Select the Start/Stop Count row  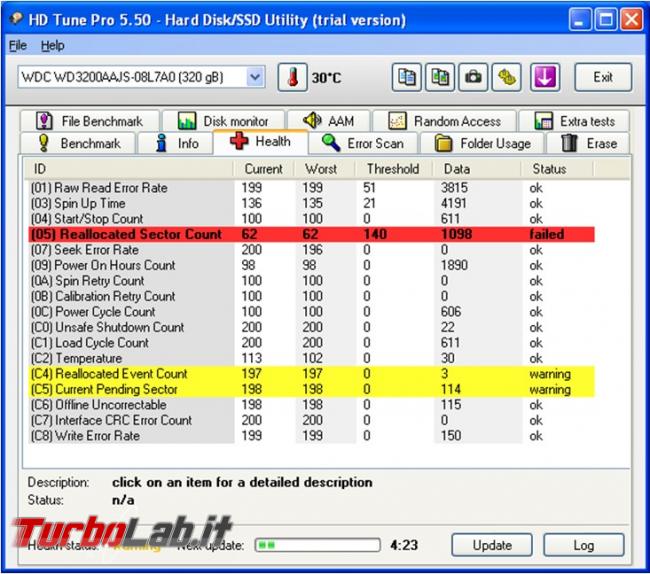312,219
